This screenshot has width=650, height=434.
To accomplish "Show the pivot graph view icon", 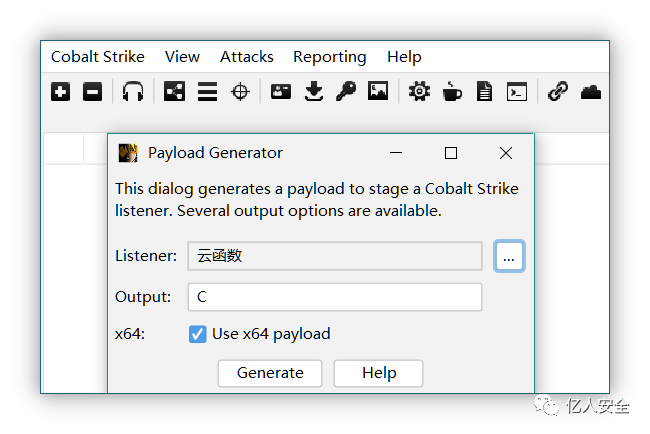I will click(x=175, y=91).
